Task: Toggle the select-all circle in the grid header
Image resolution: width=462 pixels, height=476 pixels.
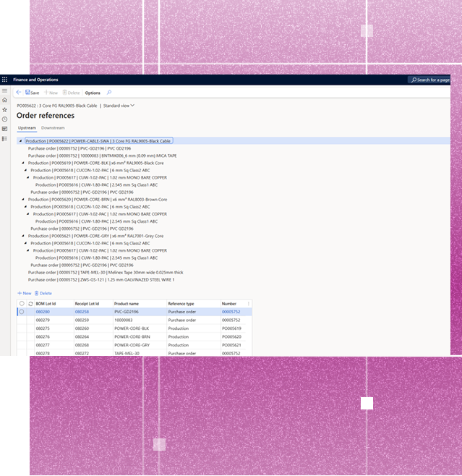Action: 22,304
